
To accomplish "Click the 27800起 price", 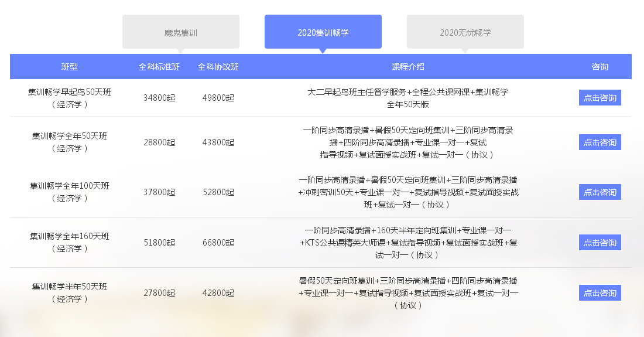I will 159,293.
